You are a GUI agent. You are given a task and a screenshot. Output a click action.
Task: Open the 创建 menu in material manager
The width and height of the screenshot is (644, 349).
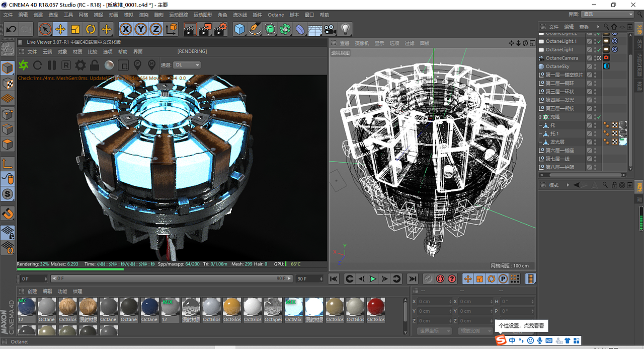[x=32, y=291]
